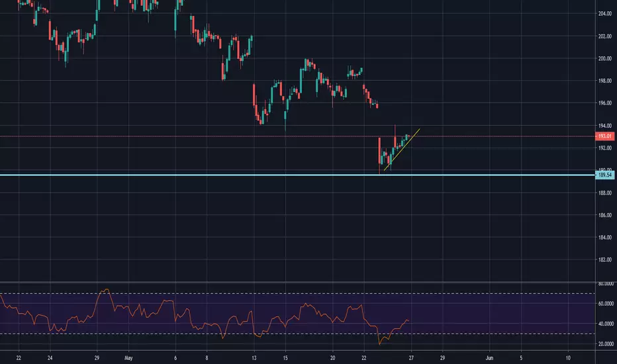Click the 194.00 price axis label
The image size is (617, 364).
pyautogui.click(x=605, y=126)
